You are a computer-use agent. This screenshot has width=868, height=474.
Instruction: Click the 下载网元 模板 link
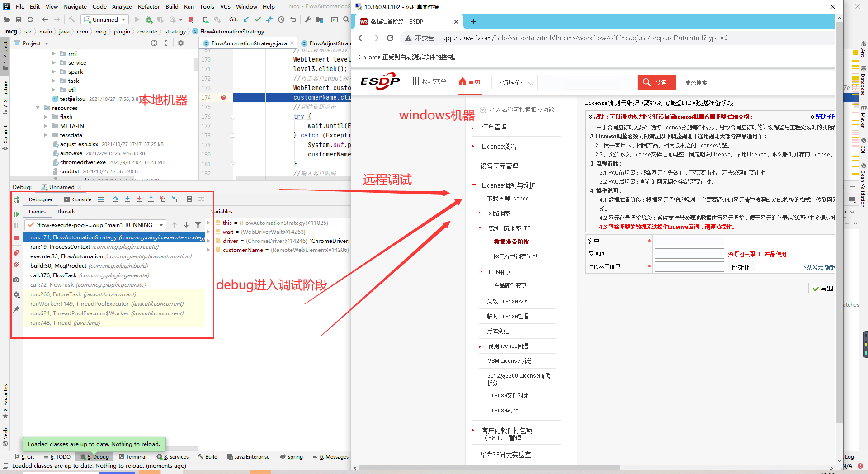pyautogui.click(x=818, y=267)
